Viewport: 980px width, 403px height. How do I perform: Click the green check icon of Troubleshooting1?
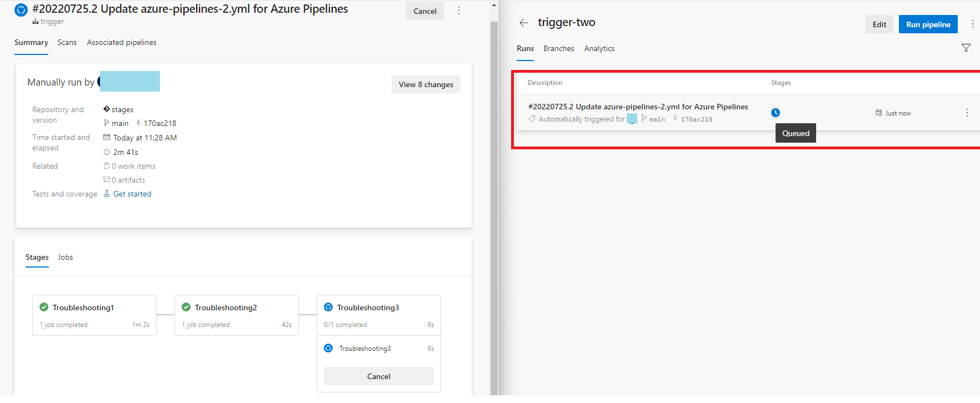point(44,308)
